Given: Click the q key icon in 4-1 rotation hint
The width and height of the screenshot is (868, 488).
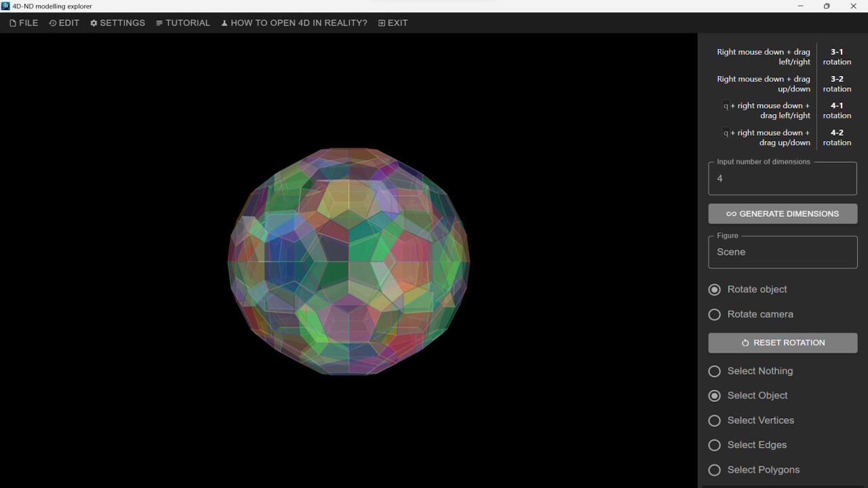Looking at the screenshot, I should (x=726, y=106).
